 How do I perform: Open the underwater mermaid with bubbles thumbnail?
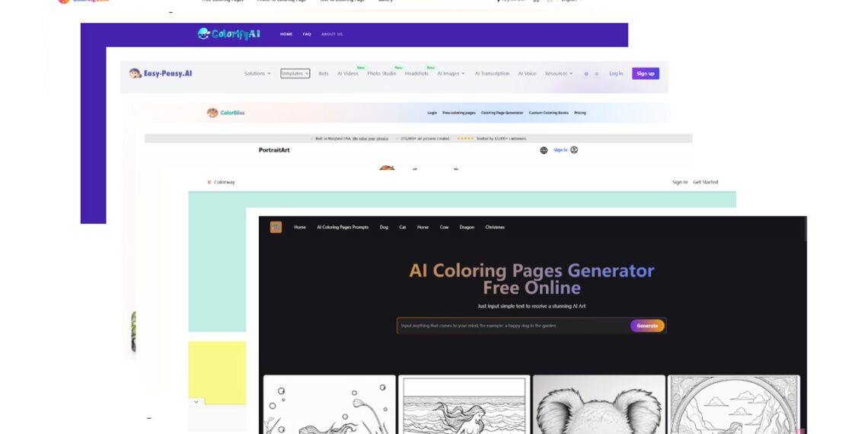coord(330,404)
